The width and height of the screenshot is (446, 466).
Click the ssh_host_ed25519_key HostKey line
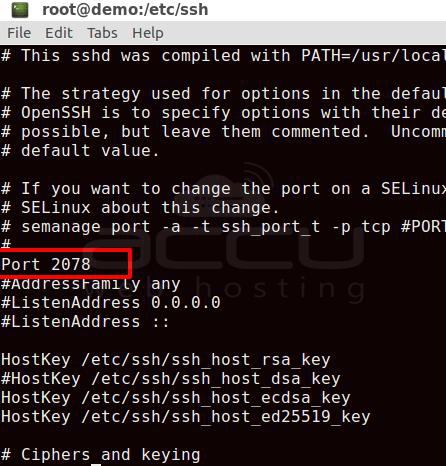(186, 417)
